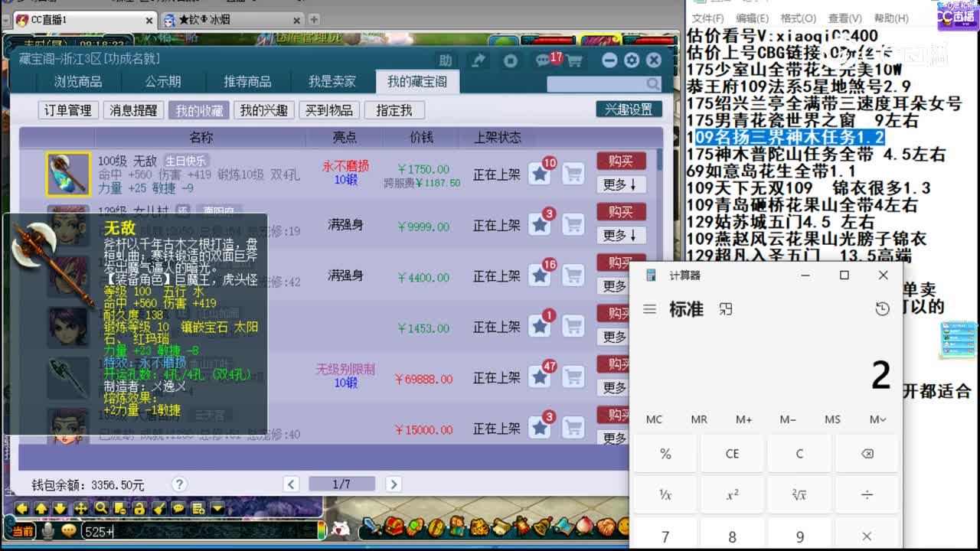Click the four-way move icon in game toolbar
This screenshot has width=980, height=551.
pyautogui.click(x=80, y=508)
